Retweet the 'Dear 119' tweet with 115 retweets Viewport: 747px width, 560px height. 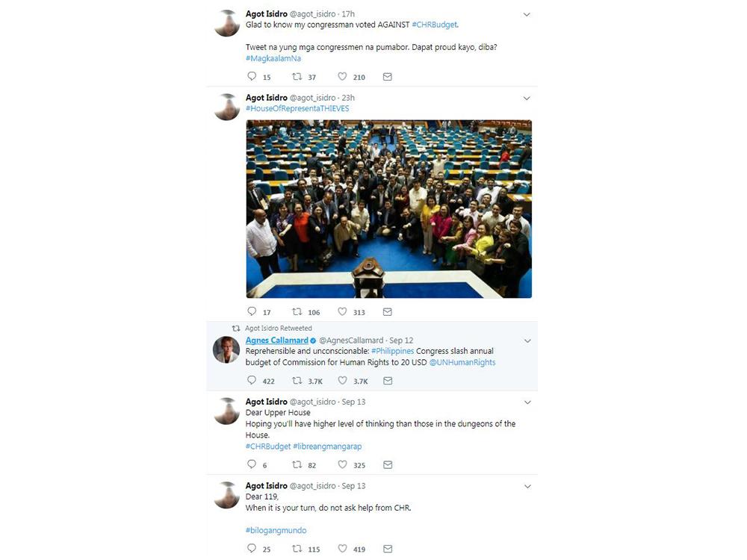[297, 549]
